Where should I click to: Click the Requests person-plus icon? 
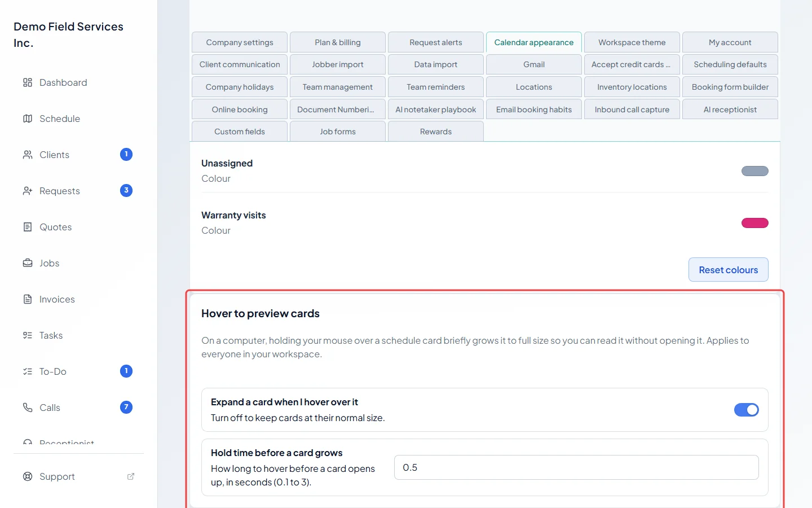coord(28,191)
